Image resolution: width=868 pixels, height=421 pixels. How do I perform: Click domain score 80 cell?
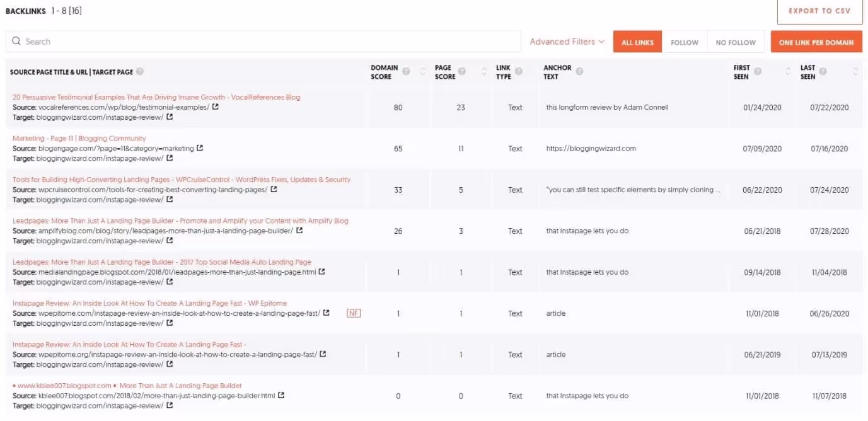point(398,107)
